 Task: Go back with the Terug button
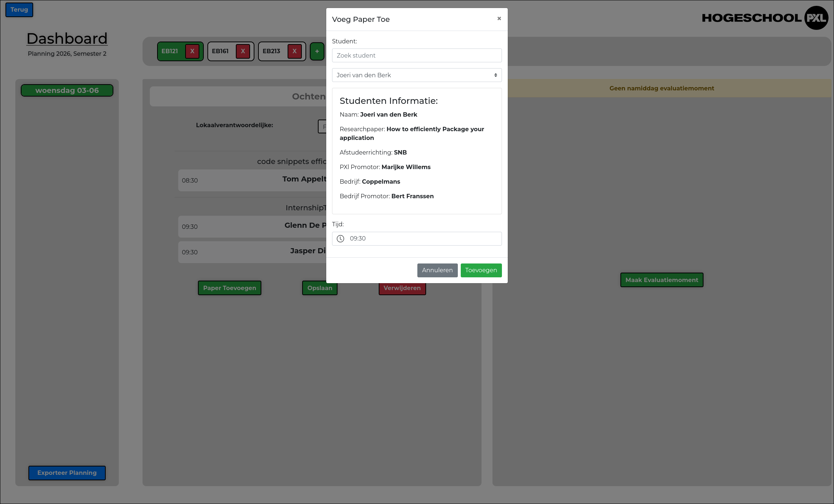(19, 10)
